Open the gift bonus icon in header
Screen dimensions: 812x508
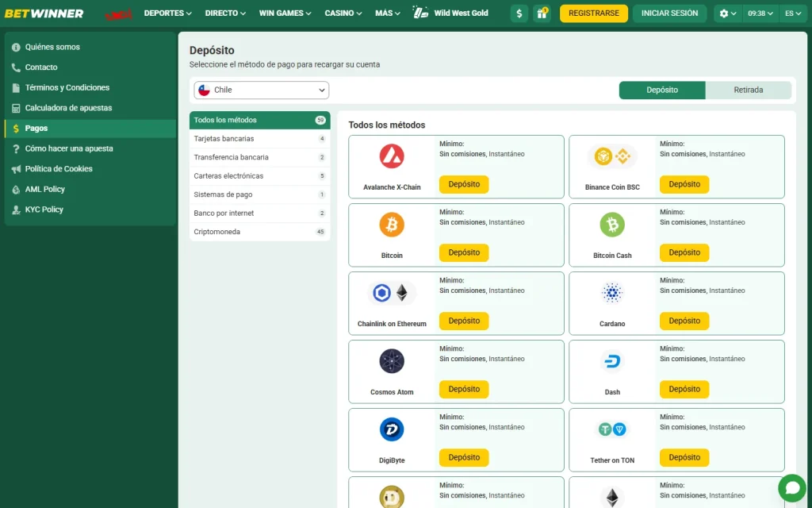[542, 13]
